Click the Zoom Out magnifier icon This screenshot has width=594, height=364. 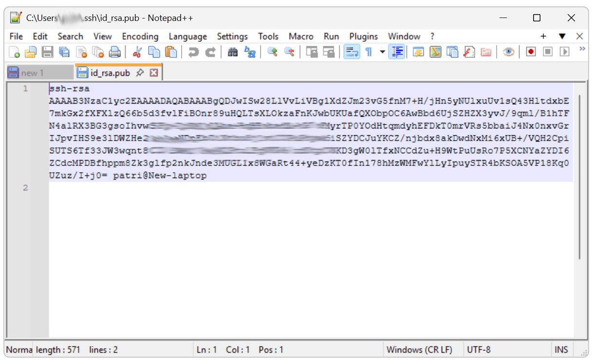click(289, 52)
